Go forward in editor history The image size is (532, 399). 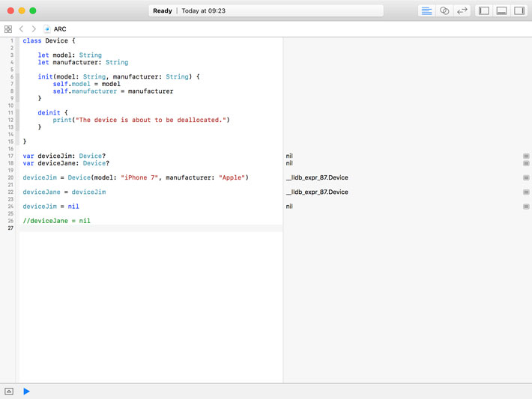click(x=34, y=29)
